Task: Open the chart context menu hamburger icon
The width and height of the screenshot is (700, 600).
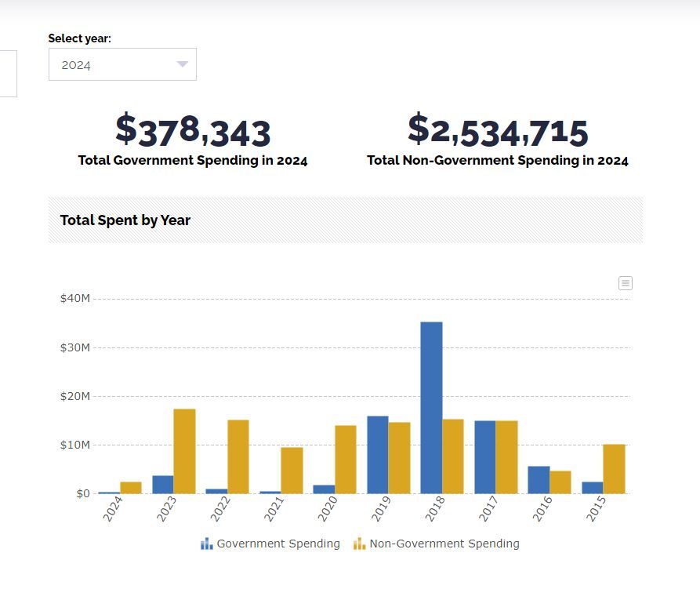Action: click(x=625, y=283)
